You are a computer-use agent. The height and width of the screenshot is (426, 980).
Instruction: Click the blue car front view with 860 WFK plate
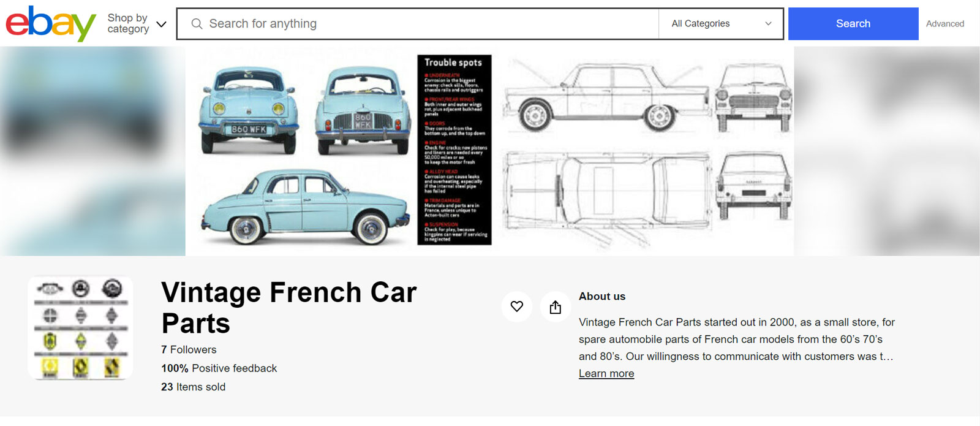coord(249,110)
